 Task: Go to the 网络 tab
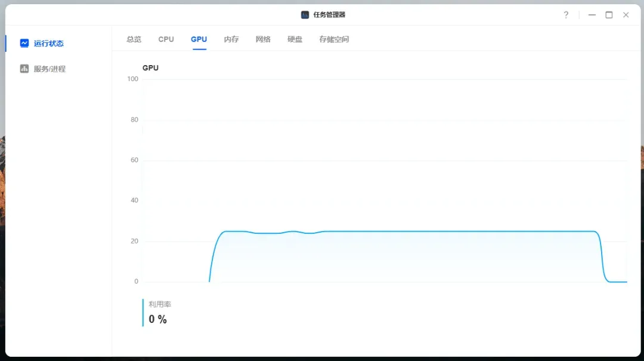[x=263, y=39]
